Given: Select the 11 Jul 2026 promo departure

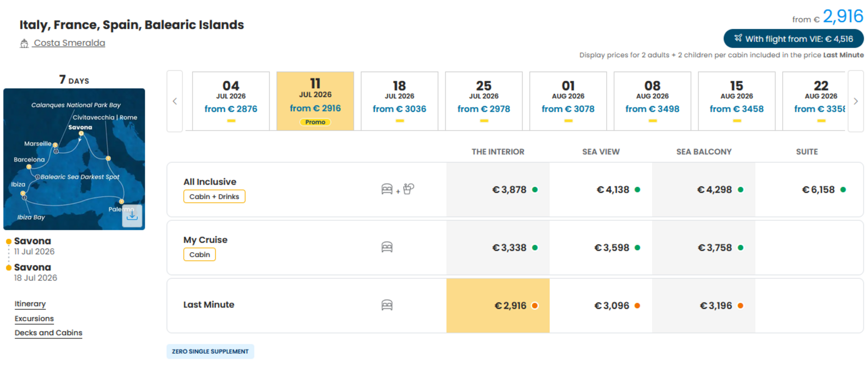Looking at the screenshot, I should pos(315,101).
